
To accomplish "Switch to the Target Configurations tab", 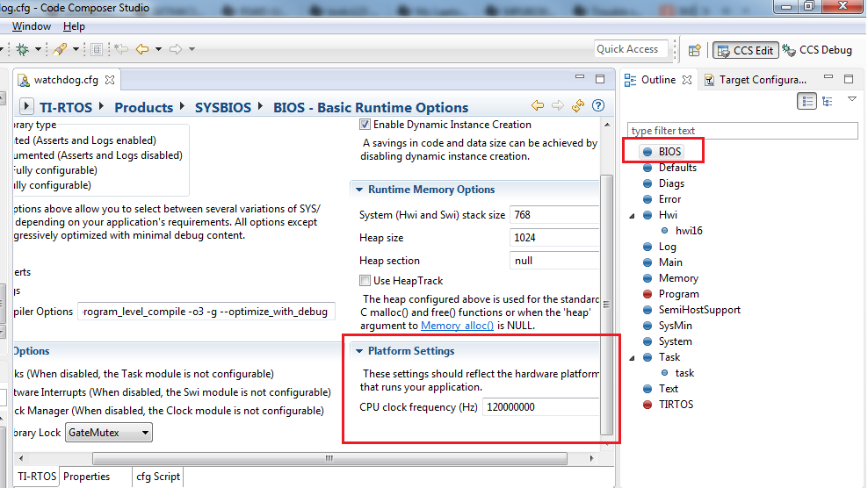I will (x=756, y=80).
